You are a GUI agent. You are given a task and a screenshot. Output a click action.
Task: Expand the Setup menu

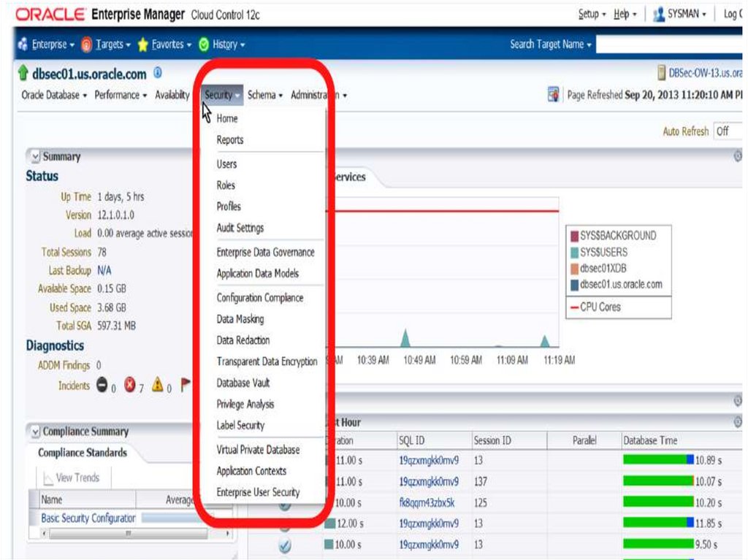click(x=592, y=15)
